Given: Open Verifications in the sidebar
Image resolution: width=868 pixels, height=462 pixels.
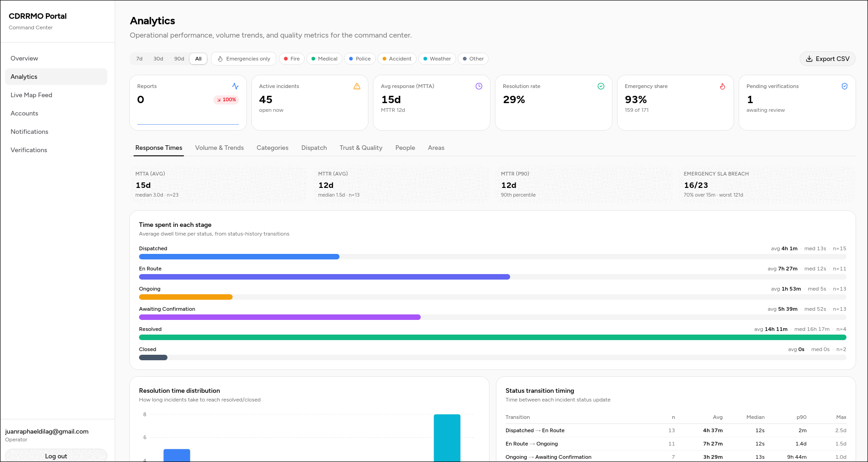Looking at the screenshot, I should (56, 150).
